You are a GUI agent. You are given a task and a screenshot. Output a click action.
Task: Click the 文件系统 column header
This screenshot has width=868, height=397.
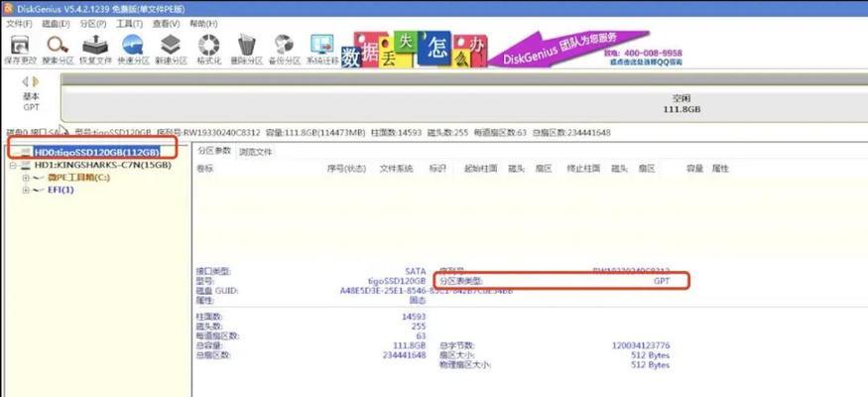coord(397,169)
